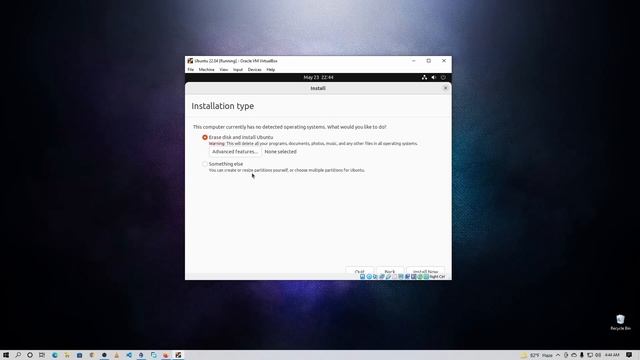Click VirtualBox display settings indicator
Image resolution: width=640 pixels, height=360 pixels.
pyautogui.click(x=401, y=277)
